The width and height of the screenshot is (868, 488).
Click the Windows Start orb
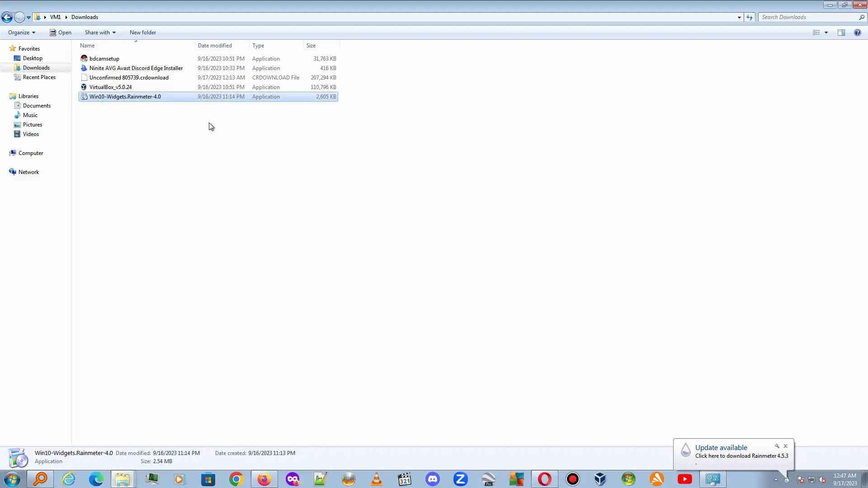click(12, 479)
